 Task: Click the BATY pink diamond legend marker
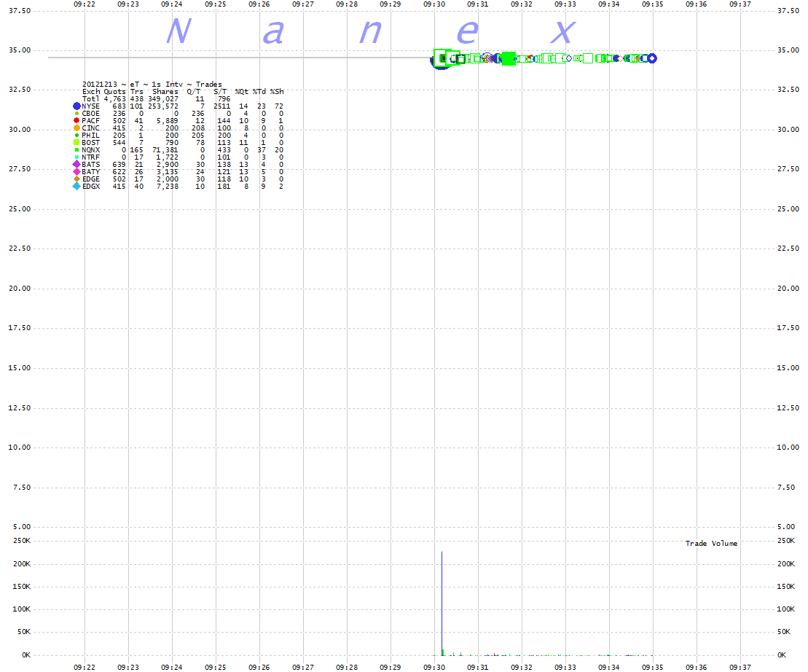click(77, 171)
